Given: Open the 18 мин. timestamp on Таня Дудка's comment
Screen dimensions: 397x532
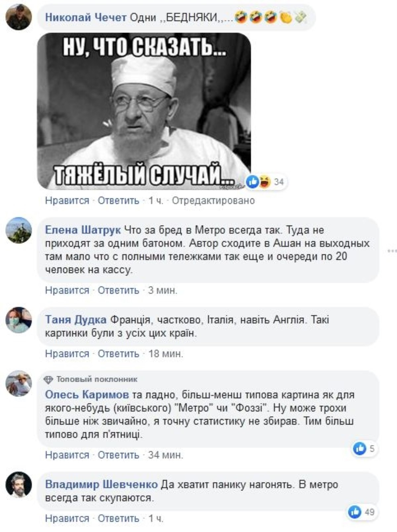Looking at the screenshot, I should coord(165,354).
